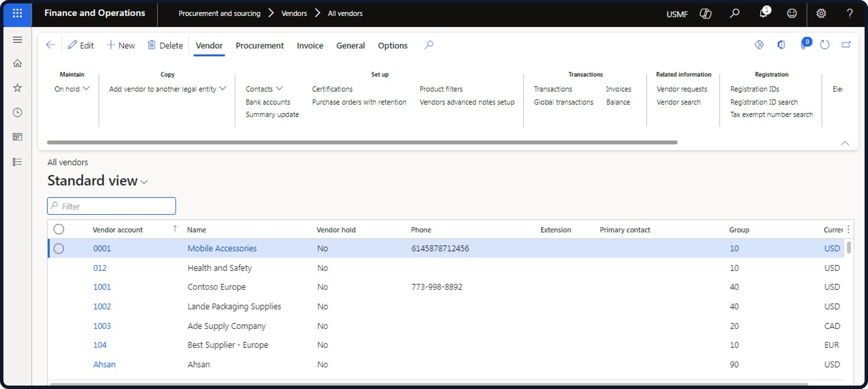868x389 pixels.
Task: Open the app launcher waffle grid
Action: (x=17, y=13)
